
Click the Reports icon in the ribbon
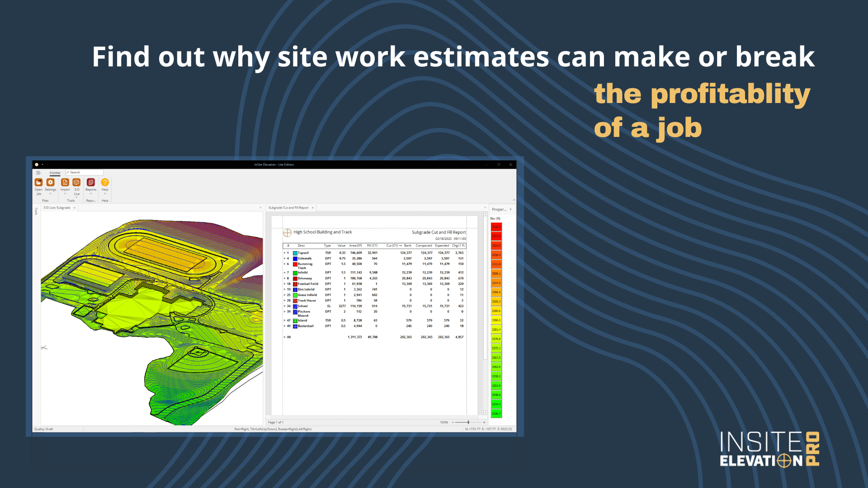(91, 182)
